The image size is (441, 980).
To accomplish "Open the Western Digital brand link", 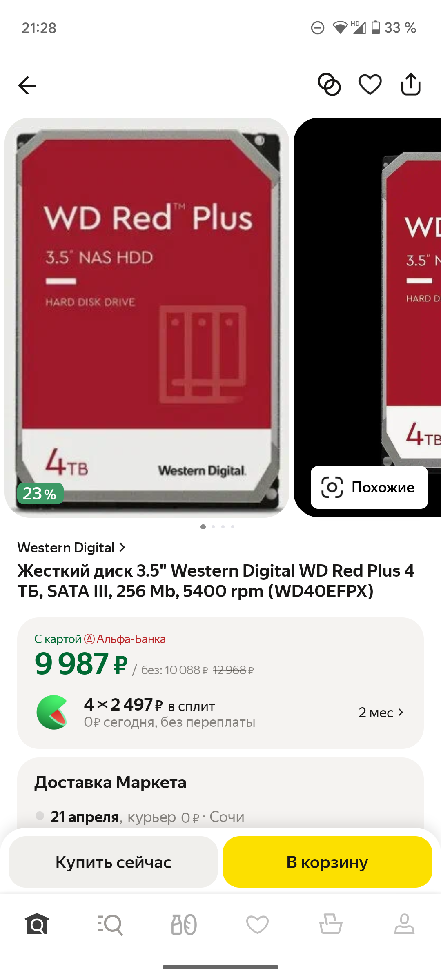I will [x=66, y=548].
